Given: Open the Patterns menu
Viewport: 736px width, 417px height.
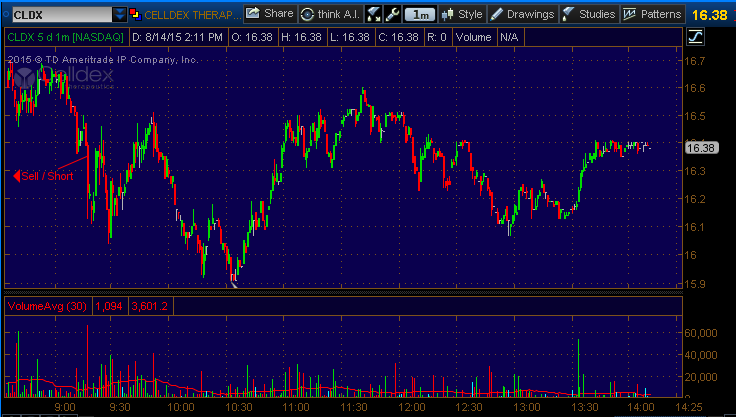Looking at the screenshot, I should [653, 14].
